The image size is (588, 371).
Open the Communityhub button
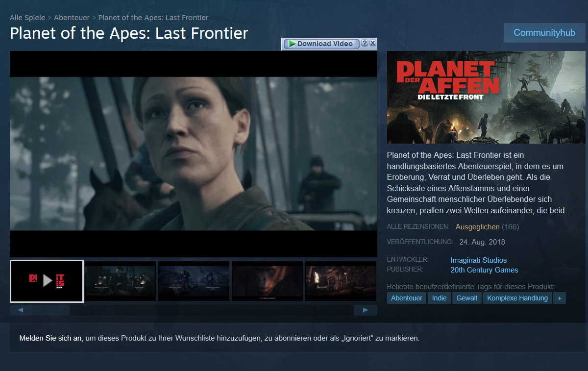(544, 33)
